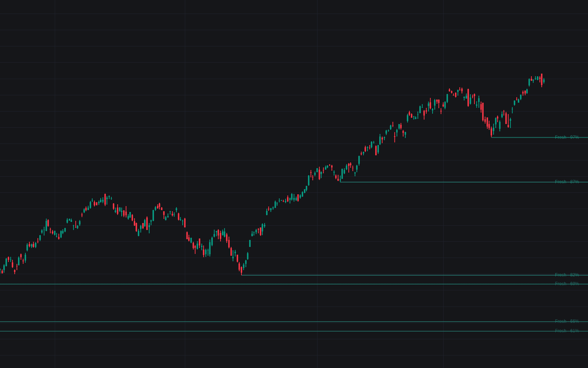Image resolution: width=588 pixels, height=368 pixels.
Task: Select the 'Fresh - 66%' level label
Action: (567, 321)
